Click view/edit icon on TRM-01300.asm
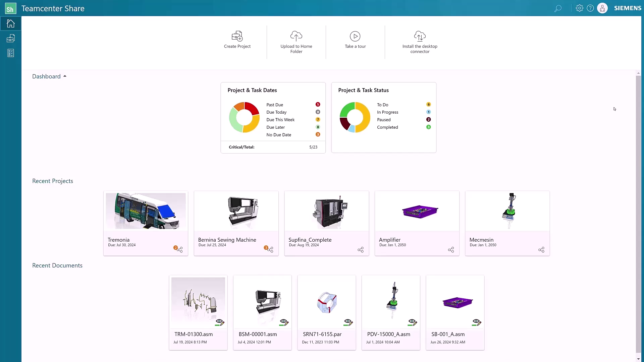The image size is (644, 362). [x=220, y=322]
